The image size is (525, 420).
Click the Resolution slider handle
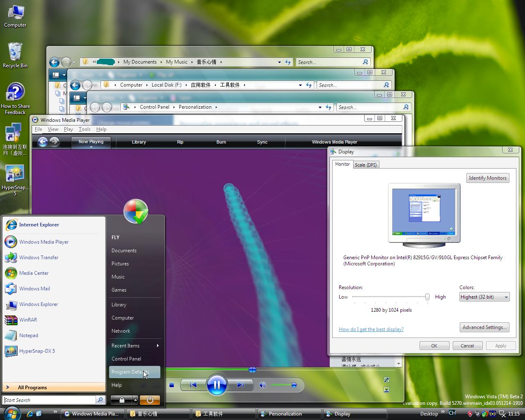pos(427,297)
